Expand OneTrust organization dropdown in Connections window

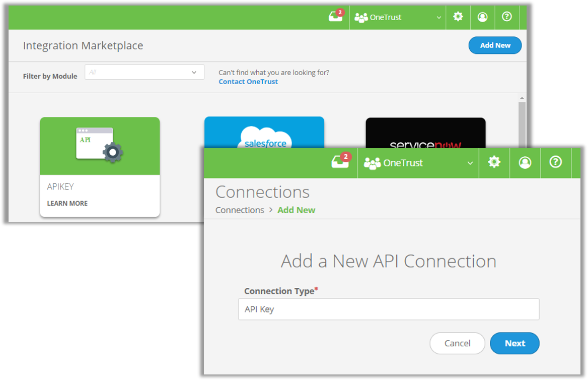tap(418, 163)
